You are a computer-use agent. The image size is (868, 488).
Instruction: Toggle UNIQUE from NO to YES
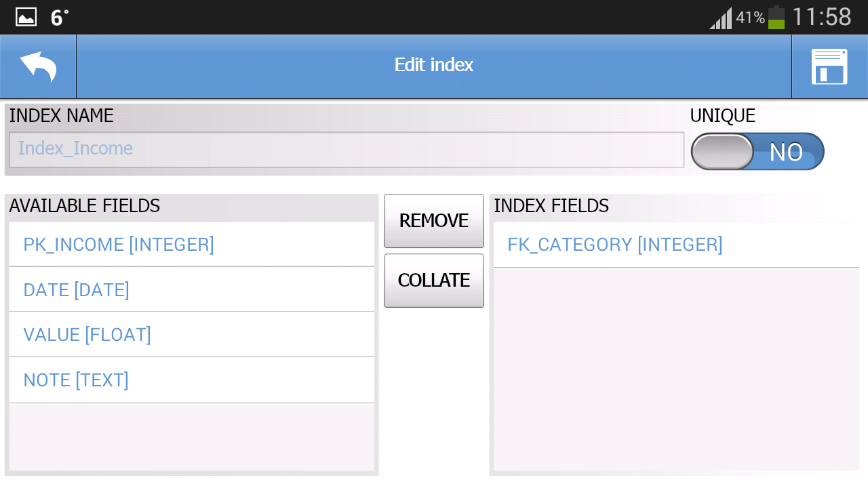[757, 151]
